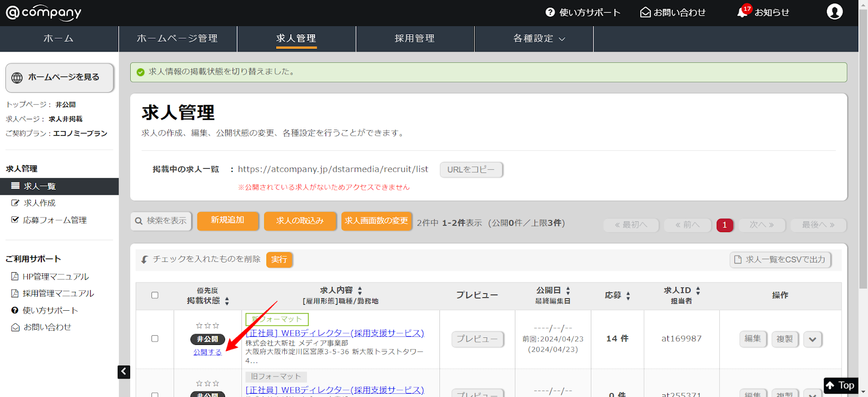Open 求人作成 in sidebar
This screenshot has width=868, height=397.
(34, 203)
